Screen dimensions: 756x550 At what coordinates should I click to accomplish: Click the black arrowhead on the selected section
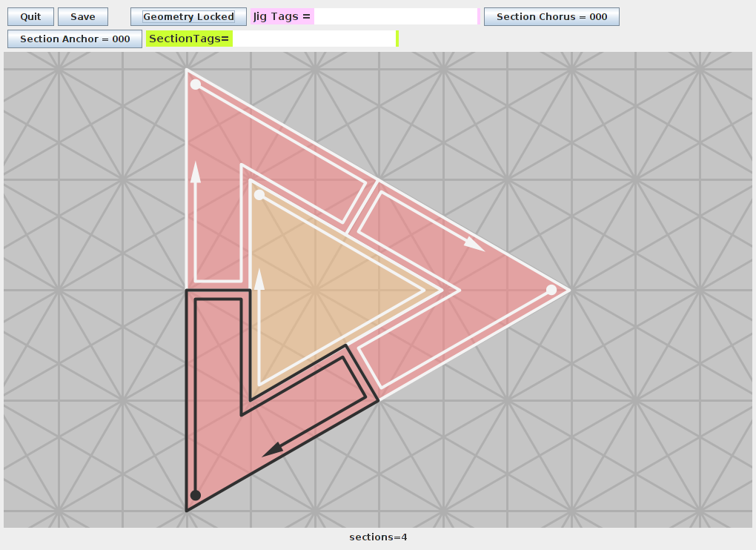[273, 448]
